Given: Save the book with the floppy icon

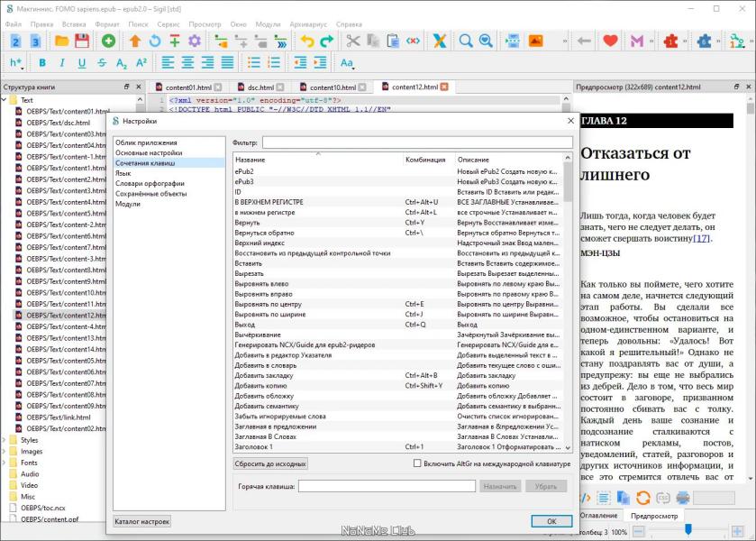Looking at the screenshot, I should pos(82,41).
